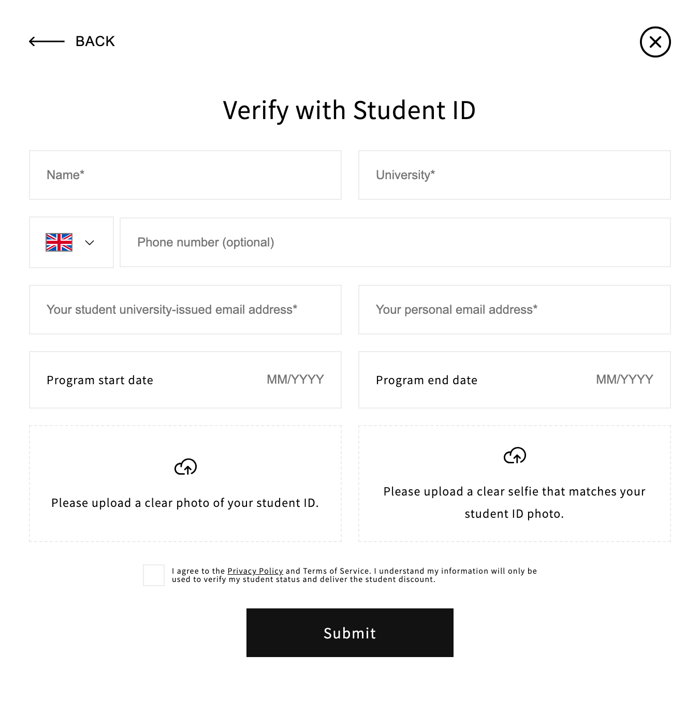Click the UK flag icon
Viewport: 700px width, 728px height.
pos(59,242)
